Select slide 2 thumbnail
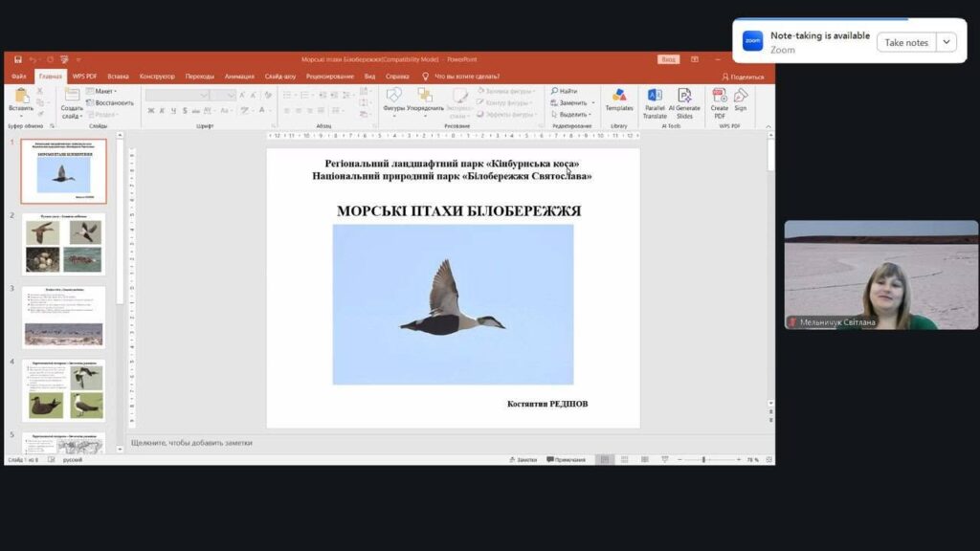980x551 pixels. [63, 244]
